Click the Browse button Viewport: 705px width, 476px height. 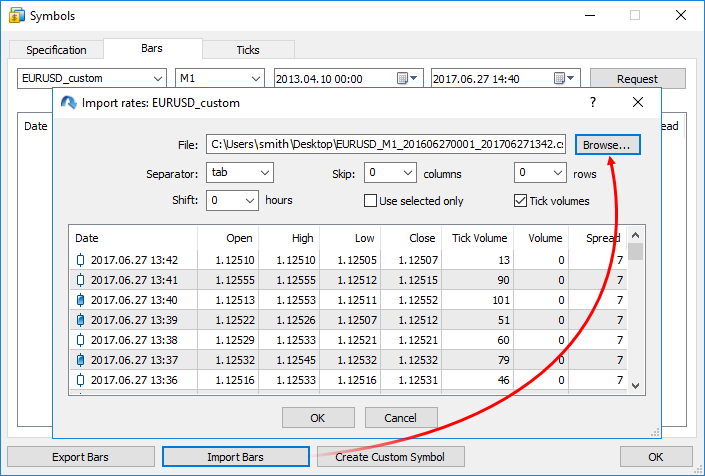(607, 145)
